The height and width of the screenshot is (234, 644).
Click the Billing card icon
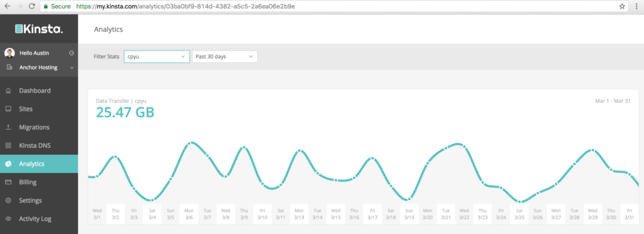8,182
